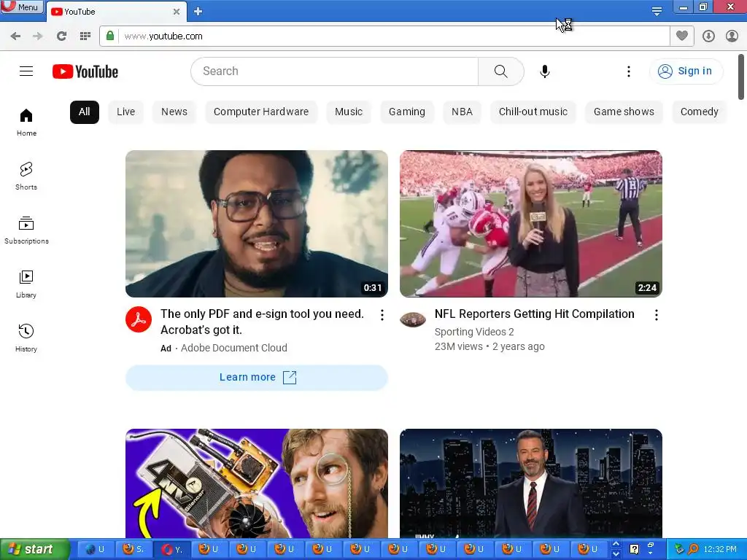
Task: Start voice search with microphone icon
Action: coord(544,71)
